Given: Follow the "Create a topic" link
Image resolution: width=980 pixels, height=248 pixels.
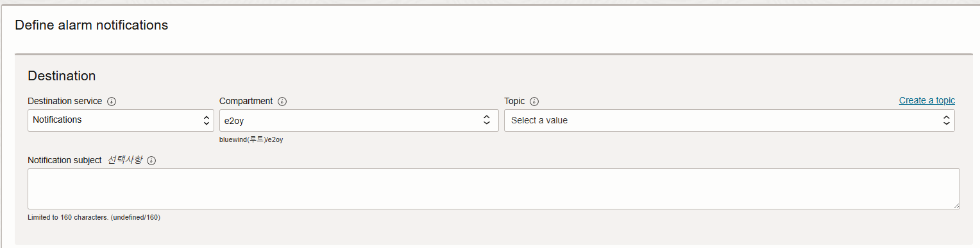Looking at the screenshot, I should pyautogui.click(x=927, y=100).
